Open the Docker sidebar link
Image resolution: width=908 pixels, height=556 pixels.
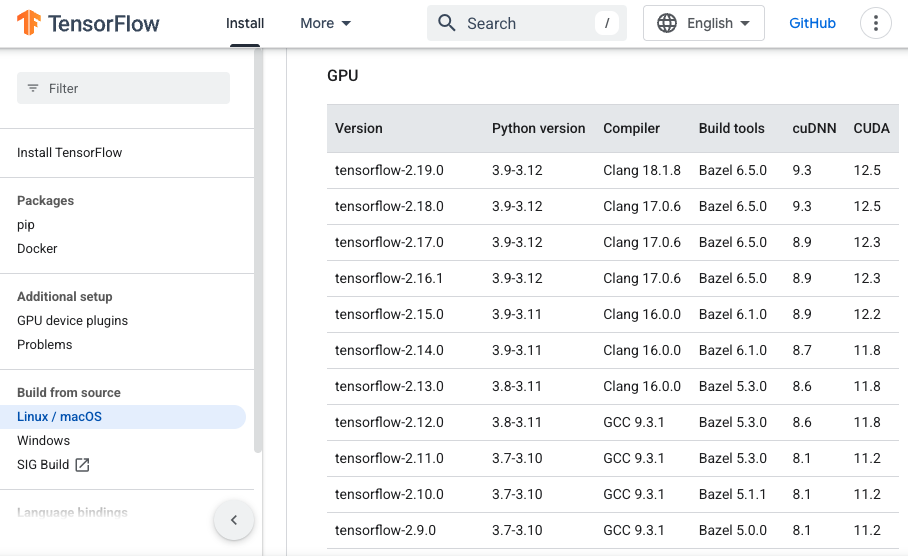pyautogui.click(x=37, y=249)
